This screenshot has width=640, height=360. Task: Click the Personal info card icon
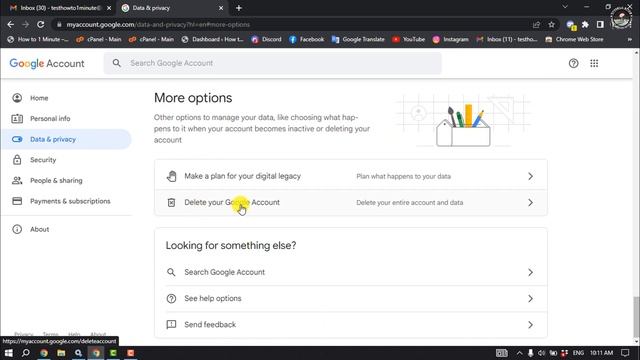click(17, 118)
